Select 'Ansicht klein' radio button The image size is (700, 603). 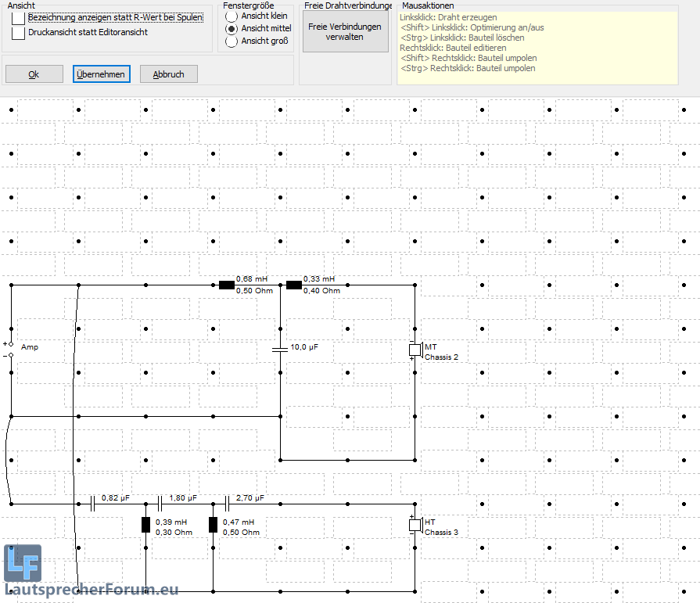[232, 16]
